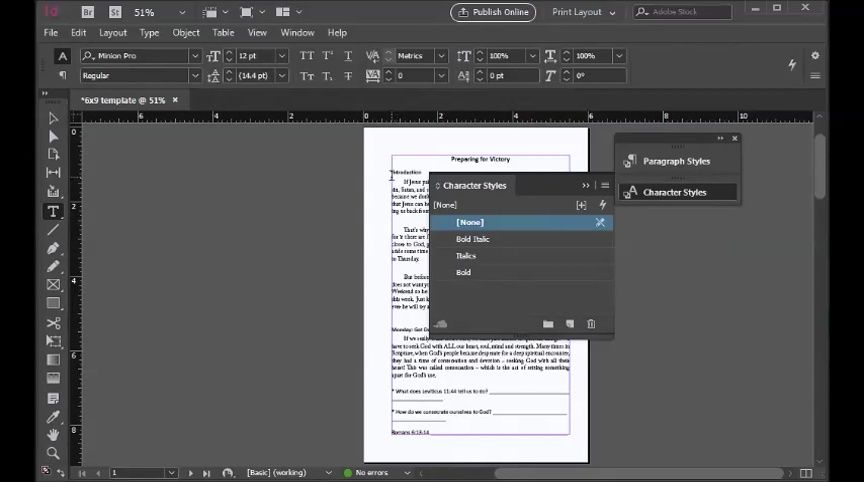This screenshot has width=864, height=482.
Task: Apply the Bold character style
Action: [521, 272]
